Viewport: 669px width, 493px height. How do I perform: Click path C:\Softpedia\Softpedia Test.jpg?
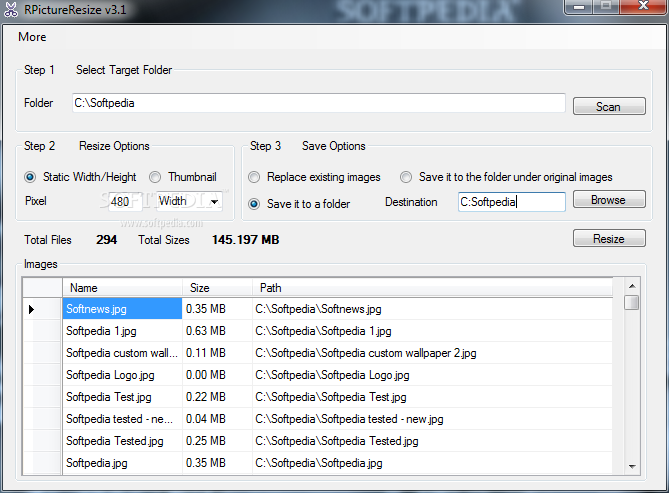[x=433, y=397]
